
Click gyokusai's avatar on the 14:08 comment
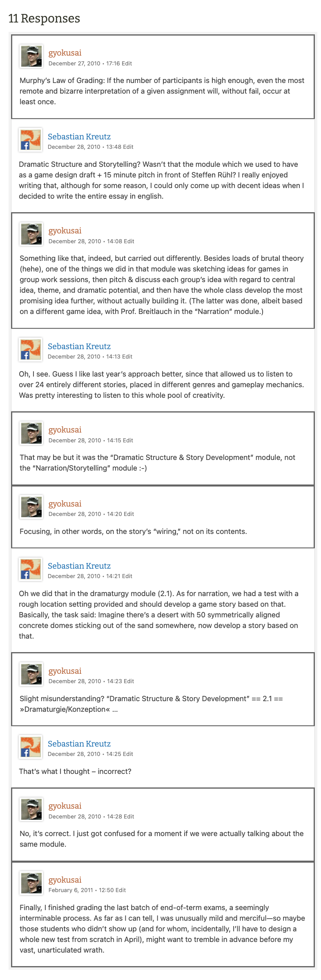pyautogui.click(x=31, y=234)
